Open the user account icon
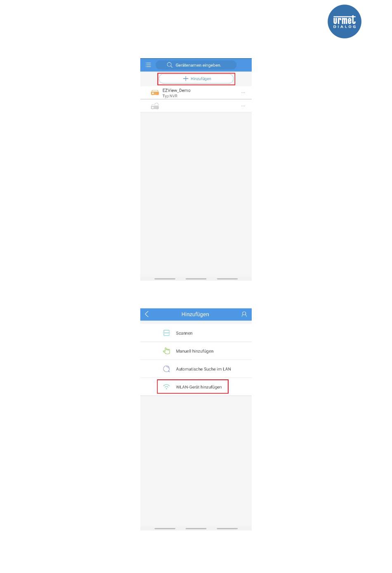The image size is (392, 573). coord(244,314)
